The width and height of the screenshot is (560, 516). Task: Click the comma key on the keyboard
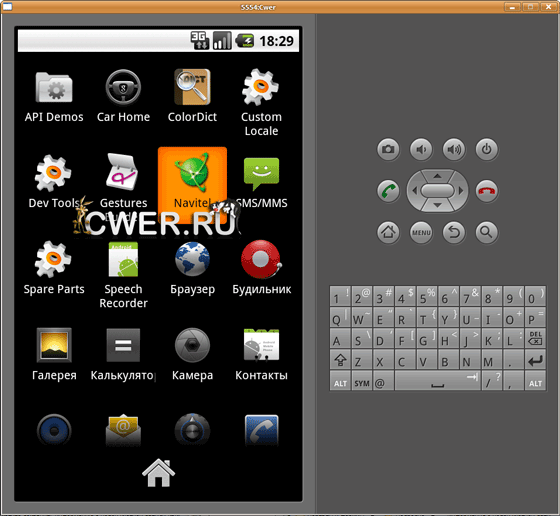point(514,381)
